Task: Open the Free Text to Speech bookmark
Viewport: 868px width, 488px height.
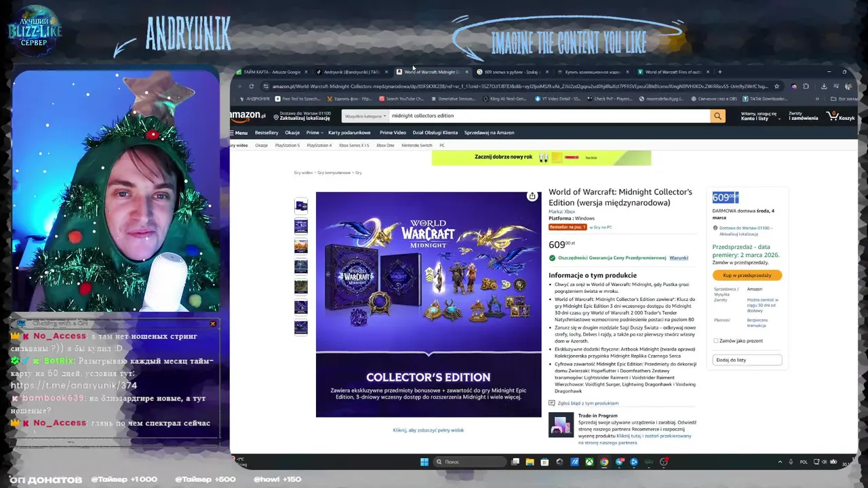Action: [296, 99]
